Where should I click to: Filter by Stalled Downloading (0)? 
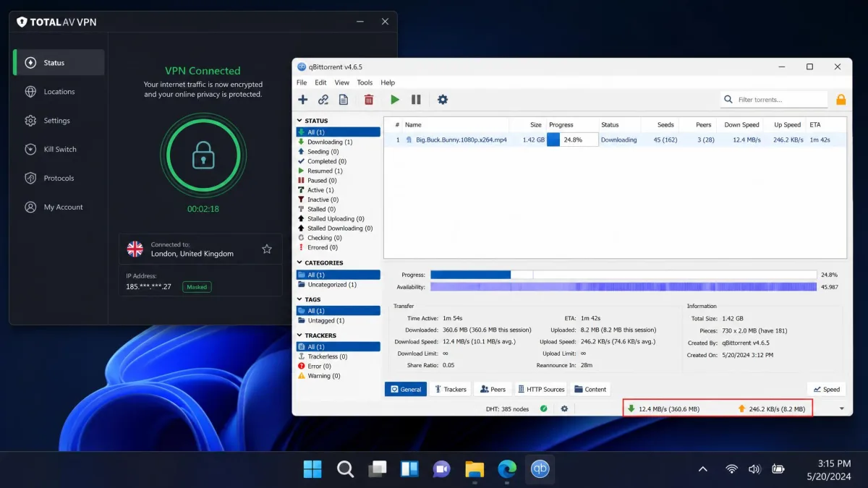coord(339,228)
